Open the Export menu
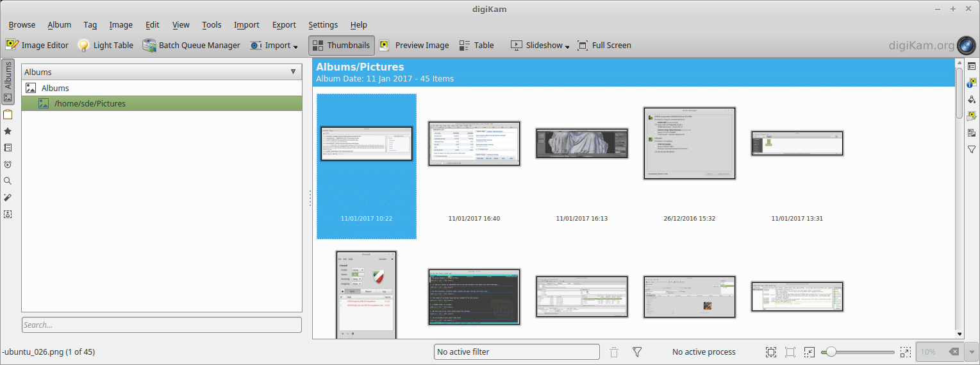 tap(284, 25)
